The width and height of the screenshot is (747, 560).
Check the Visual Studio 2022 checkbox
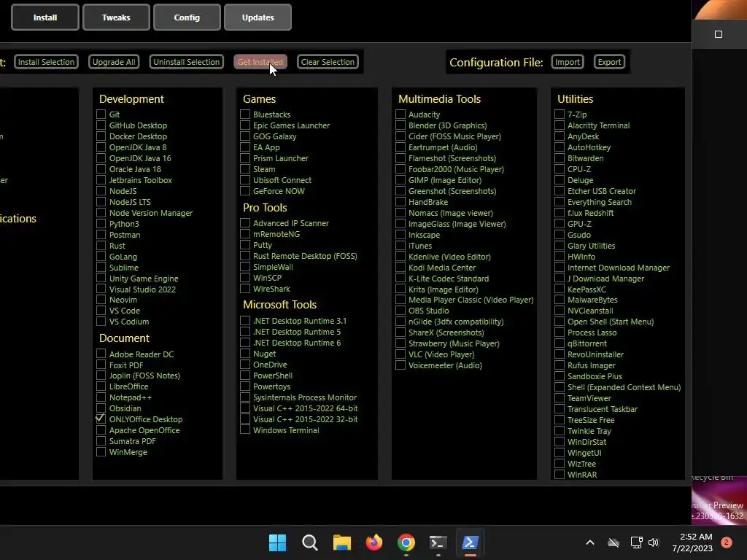(x=101, y=289)
